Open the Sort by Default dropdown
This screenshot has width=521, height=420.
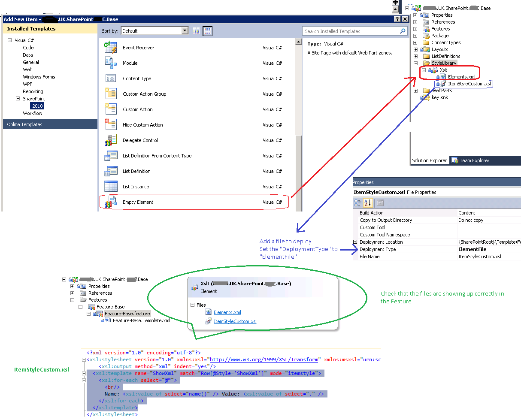(x=185, y=30)
